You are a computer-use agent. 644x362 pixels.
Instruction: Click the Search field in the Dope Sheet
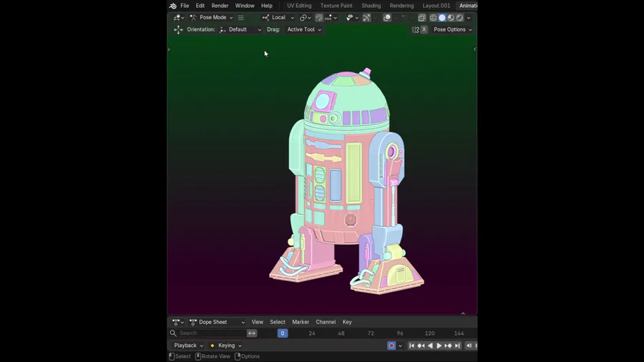[209, 333]
